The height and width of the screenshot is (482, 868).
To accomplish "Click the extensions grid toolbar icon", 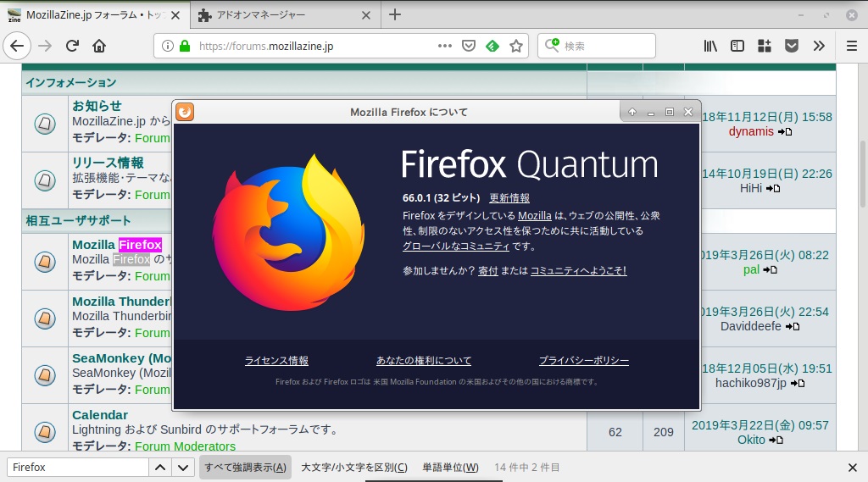I will click(765, 46).
